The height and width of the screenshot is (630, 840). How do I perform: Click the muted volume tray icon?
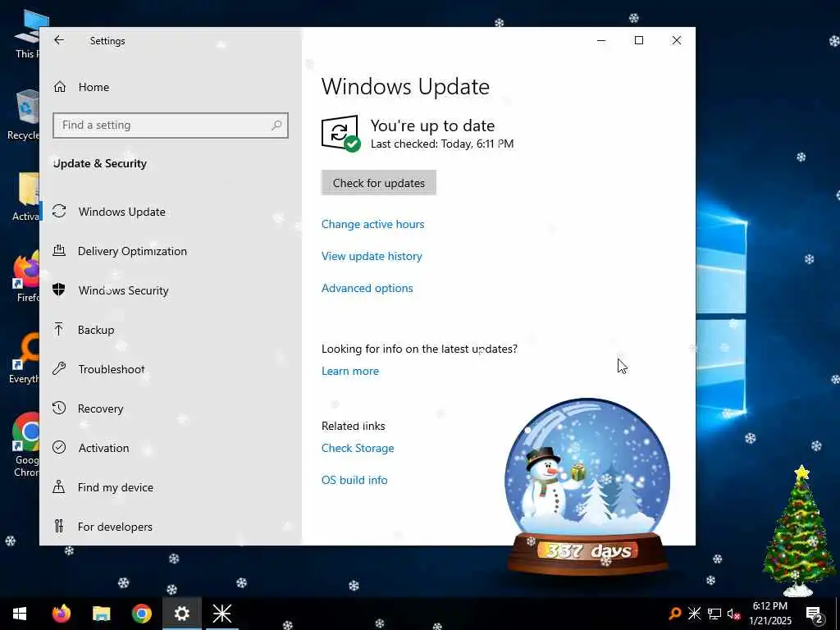pyautogui.click(x=734, y=614)
